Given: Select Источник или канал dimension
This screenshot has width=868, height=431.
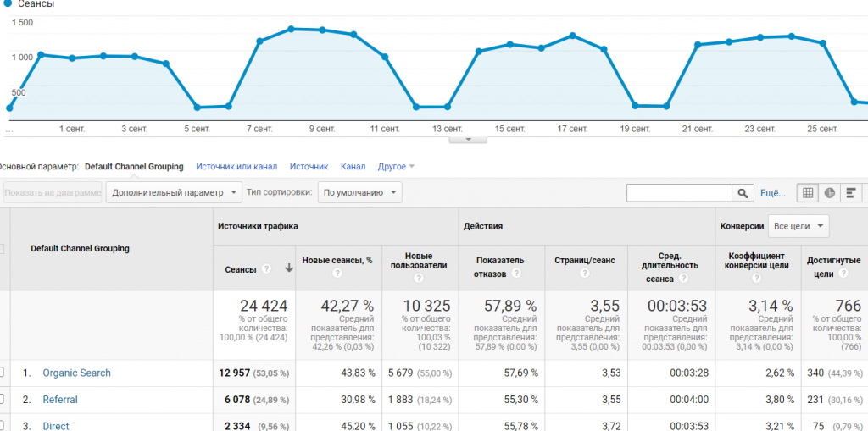Looking at the screenshot, I should pos(236,167).
